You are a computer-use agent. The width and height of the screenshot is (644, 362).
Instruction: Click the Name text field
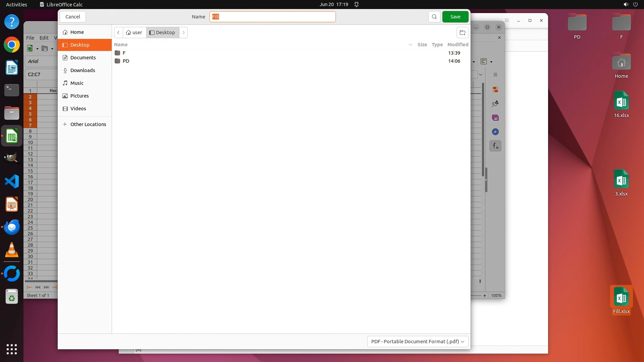pos(272,17)
